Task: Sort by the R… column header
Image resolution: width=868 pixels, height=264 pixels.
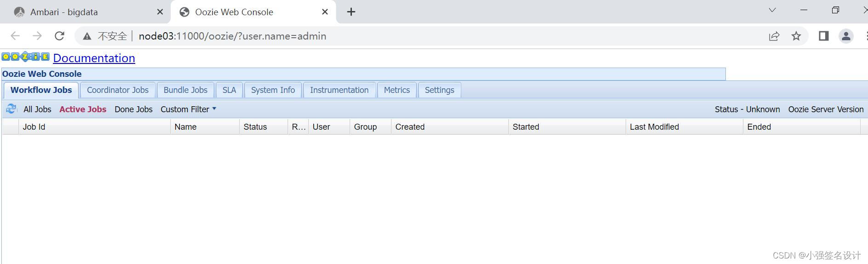Action: (298, 127)
